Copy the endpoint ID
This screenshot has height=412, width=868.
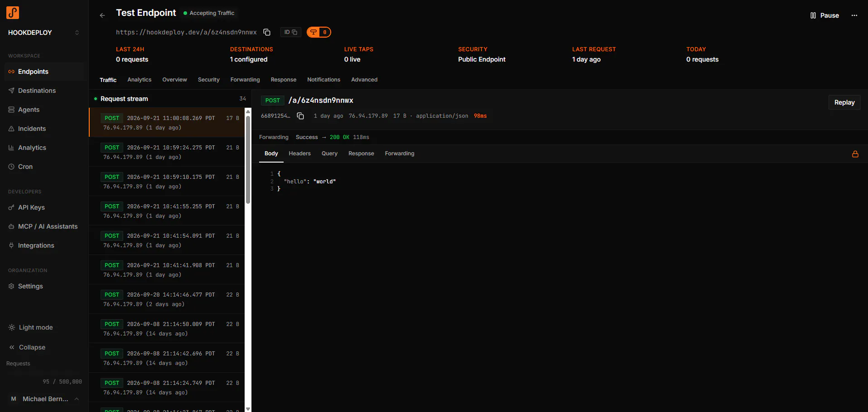pyautogui.click(x=290, y=32)
